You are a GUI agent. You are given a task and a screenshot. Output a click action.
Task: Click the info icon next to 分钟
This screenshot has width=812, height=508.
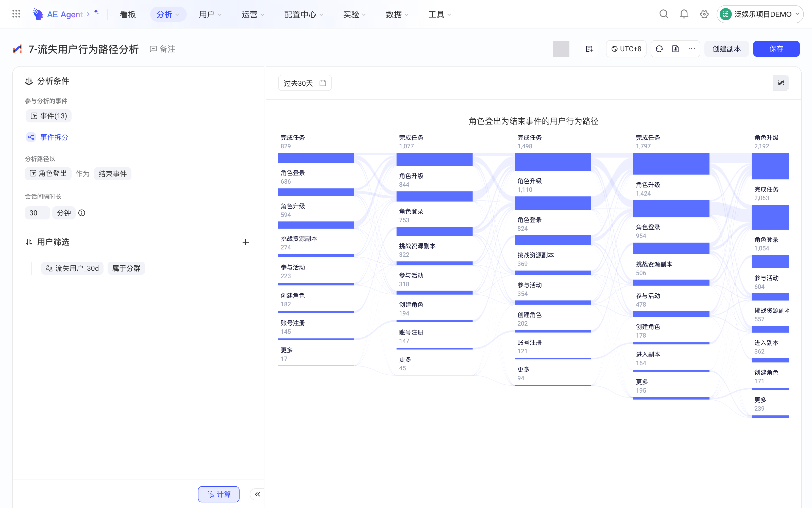tap(81, 213)
